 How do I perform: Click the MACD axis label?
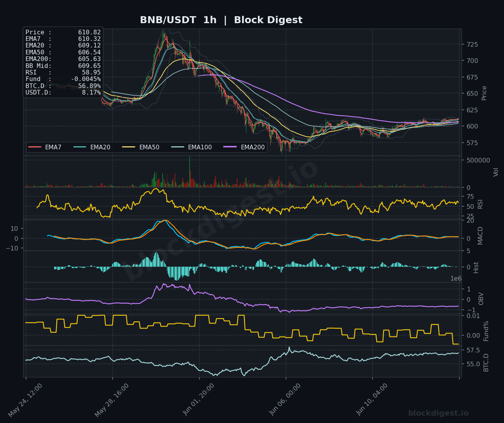coord(480,235)
